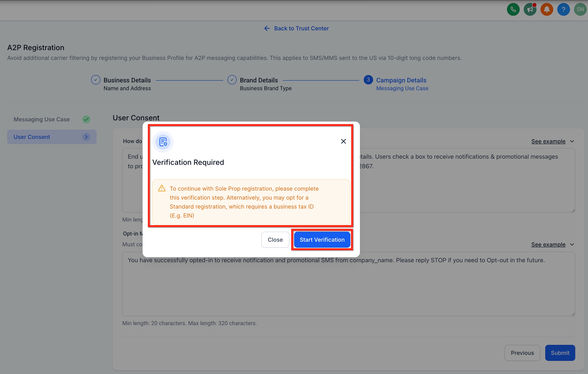Click the Close button in dialog

tap(275, 239)
